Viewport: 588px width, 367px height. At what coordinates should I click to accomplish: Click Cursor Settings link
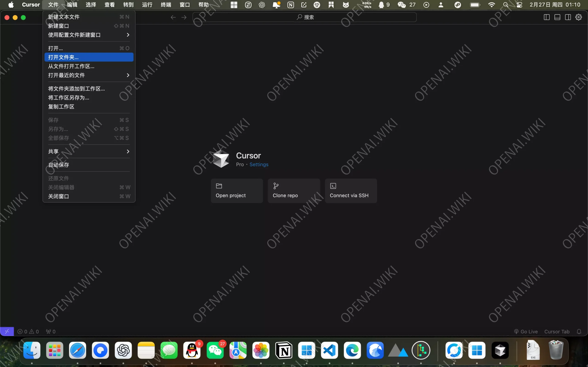259,164
